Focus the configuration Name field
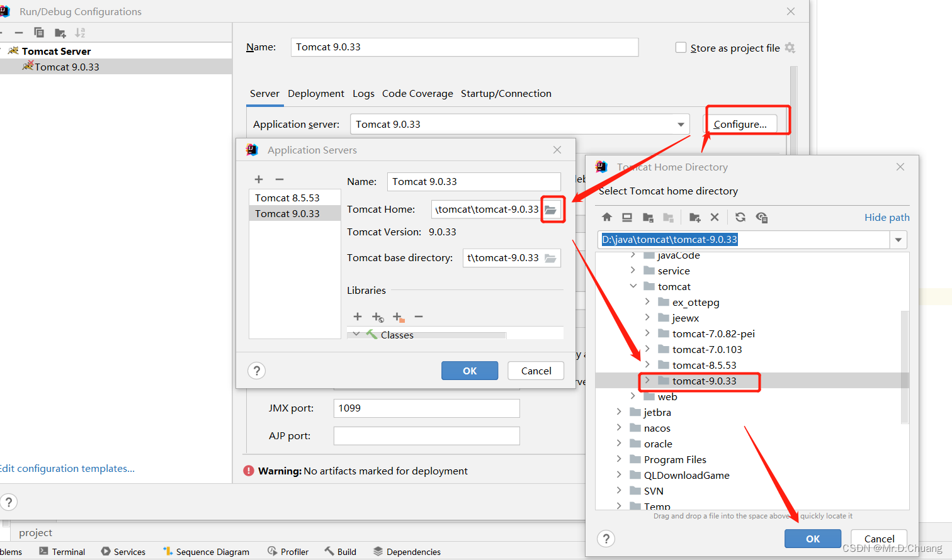The height and width of the screenshot is (560, 952). click(x=465, y=47)
